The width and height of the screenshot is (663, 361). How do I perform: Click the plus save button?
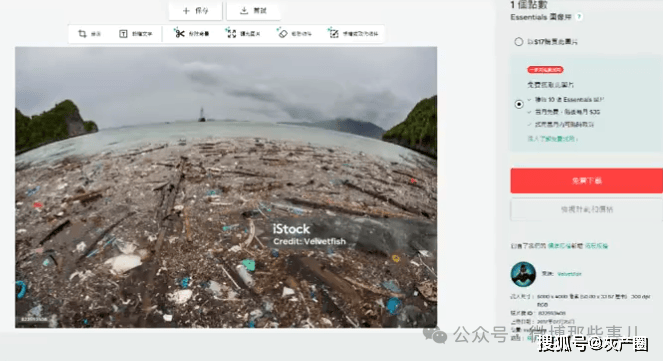tap(195, 11)
